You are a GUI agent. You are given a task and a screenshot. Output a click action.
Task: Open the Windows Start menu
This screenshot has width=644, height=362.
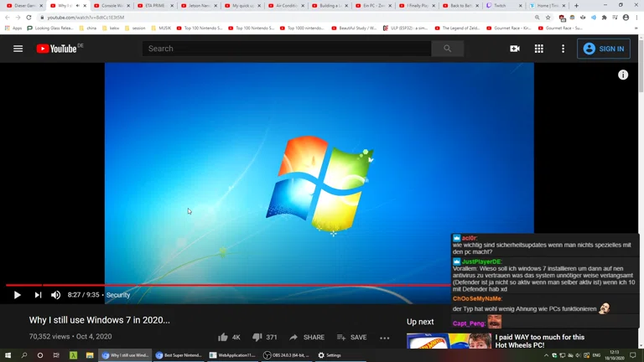tap(8, 355)
